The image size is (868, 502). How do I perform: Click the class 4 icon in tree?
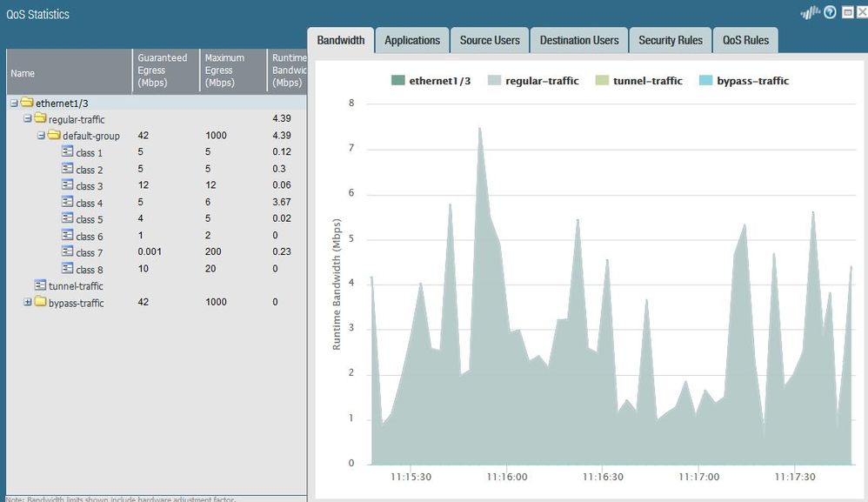(67, 202)
